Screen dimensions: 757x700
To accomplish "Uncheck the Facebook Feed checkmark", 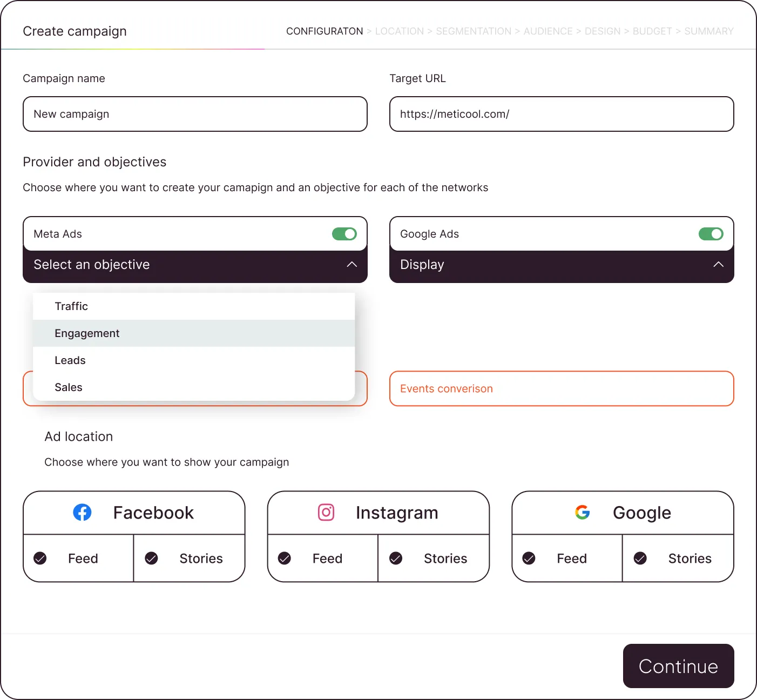I will [40, 558].
